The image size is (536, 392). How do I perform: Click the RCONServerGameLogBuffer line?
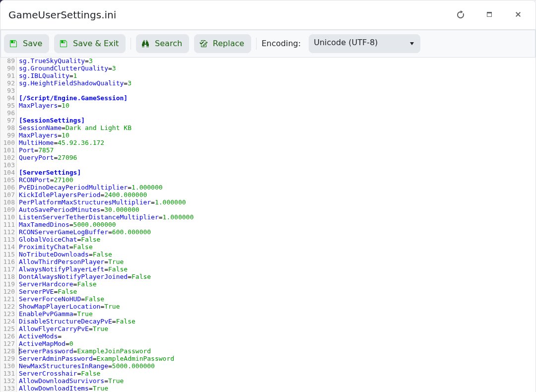(x=85, y=232)
